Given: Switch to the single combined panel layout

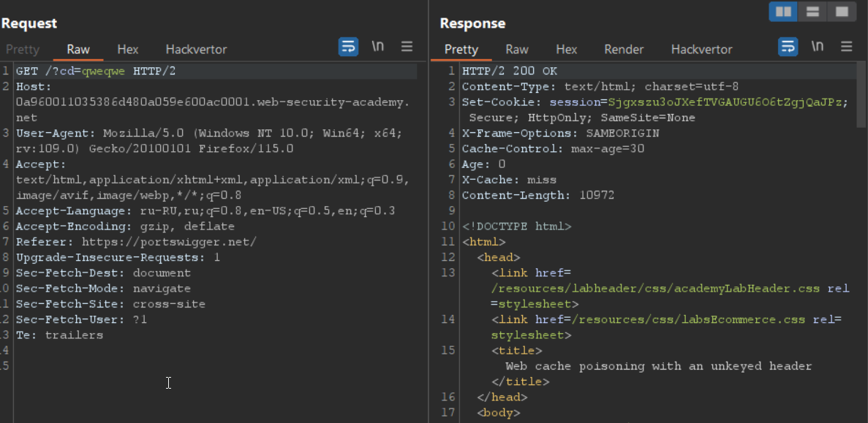Looking at the screenshot, I should [842, 12].
